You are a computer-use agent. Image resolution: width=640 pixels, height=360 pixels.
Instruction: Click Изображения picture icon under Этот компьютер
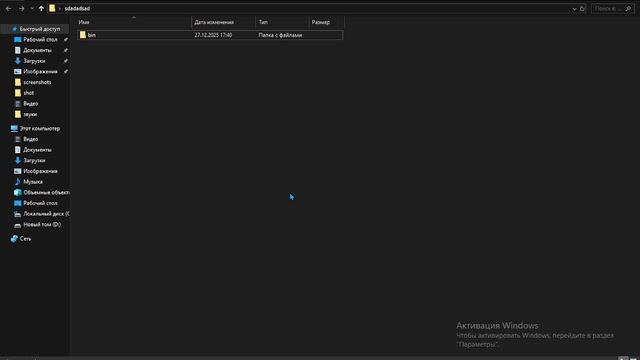[x=18, y=171]
